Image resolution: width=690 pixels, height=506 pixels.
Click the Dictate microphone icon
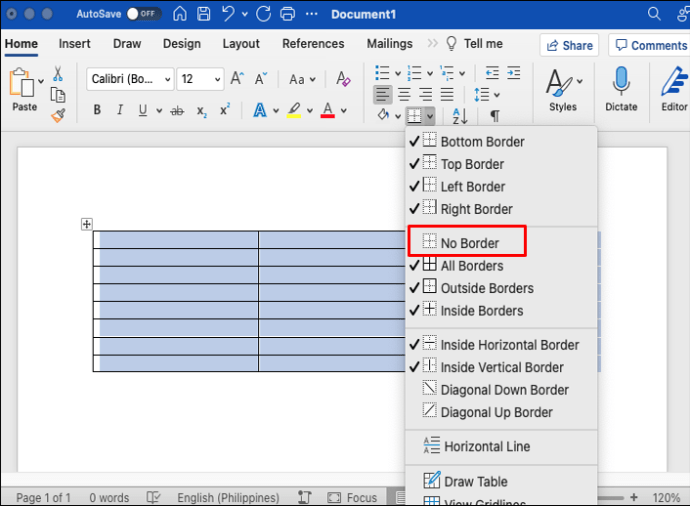[621, 84]
